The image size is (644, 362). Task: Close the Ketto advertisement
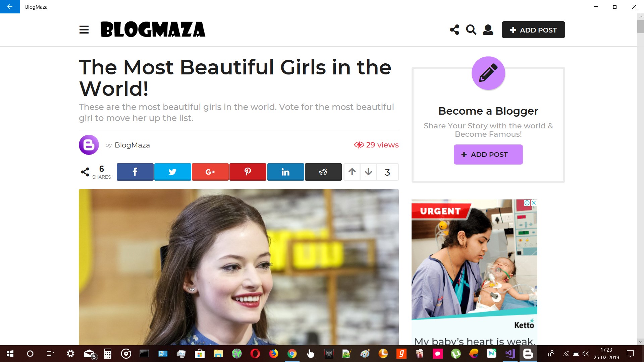click(534, 203)
